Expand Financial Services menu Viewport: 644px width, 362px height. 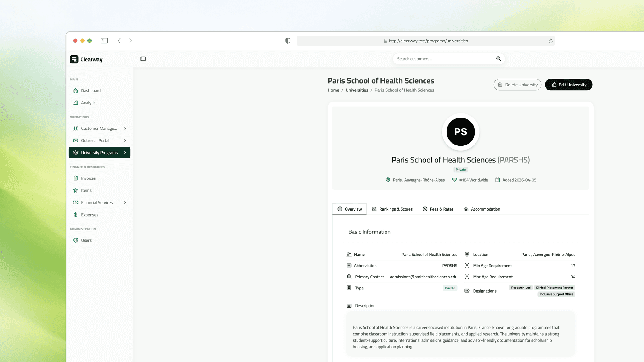click(125, 203)
